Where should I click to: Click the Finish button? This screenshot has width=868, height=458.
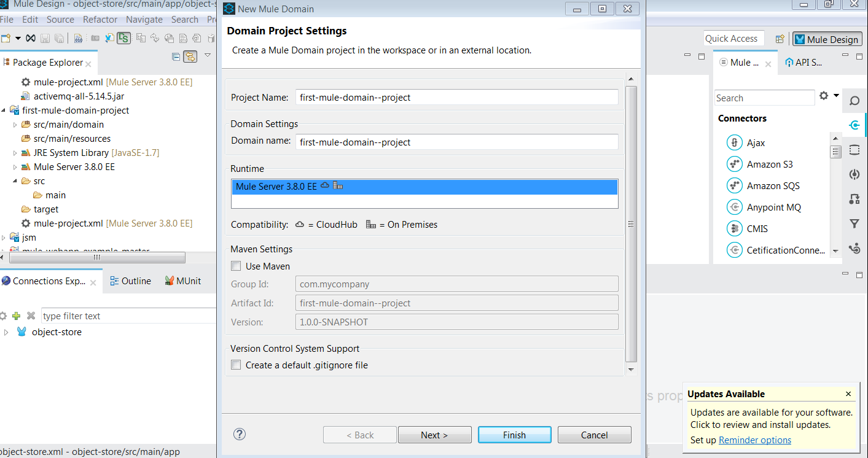coord(515,435)
